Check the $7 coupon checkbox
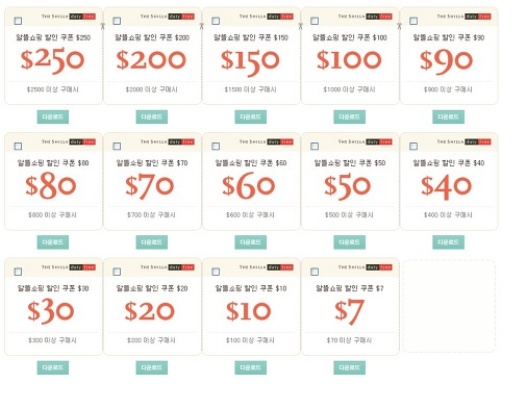Viewport: 525px width, 398px height. (x=314, y=271)
